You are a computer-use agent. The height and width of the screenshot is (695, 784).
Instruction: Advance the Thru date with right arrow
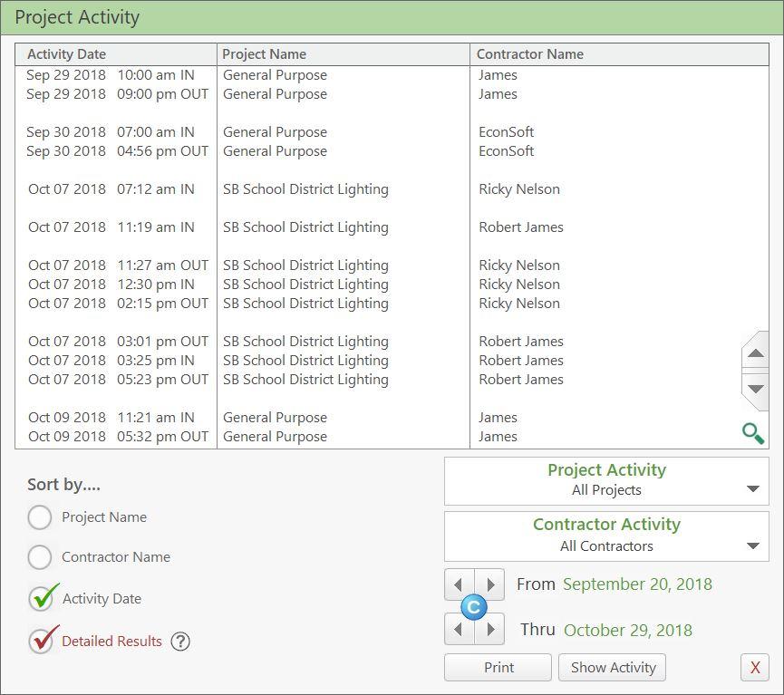(x=490, y=629)
